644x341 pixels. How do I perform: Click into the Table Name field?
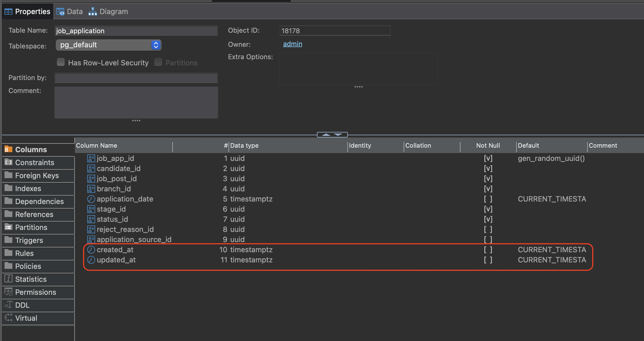coord(136,31)
